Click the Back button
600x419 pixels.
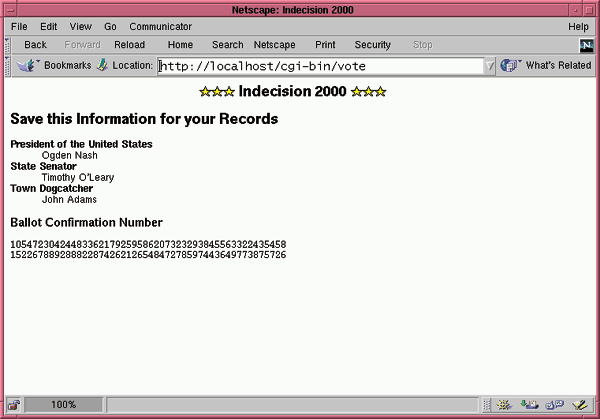point(35,45)
